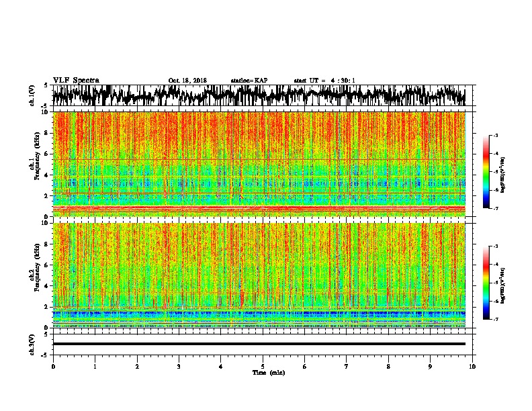Click time axis tick label "7"
Viewport: 532px width, 411px height.
[x=347, y=367]
